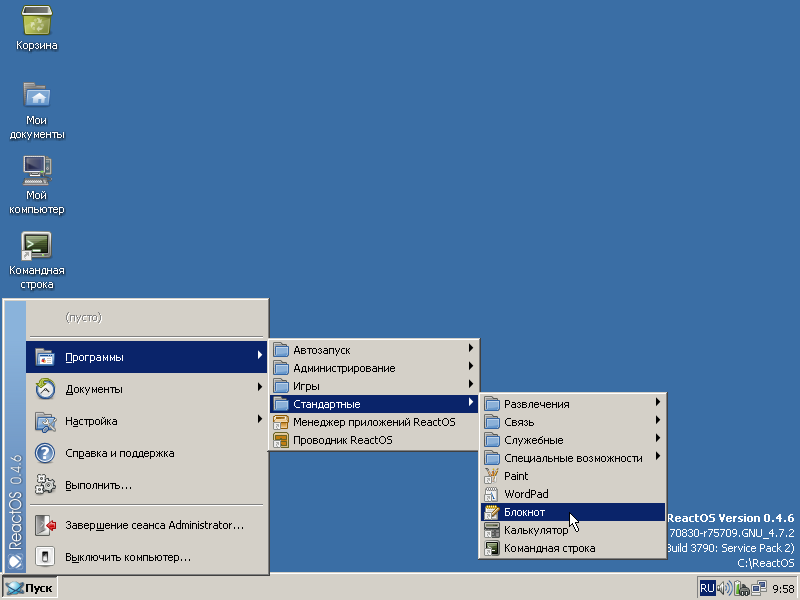Click the Блокнот notepad icon
Image resolution: width=800 pixels, height=600 pixels.
click(x=492, y=512)
